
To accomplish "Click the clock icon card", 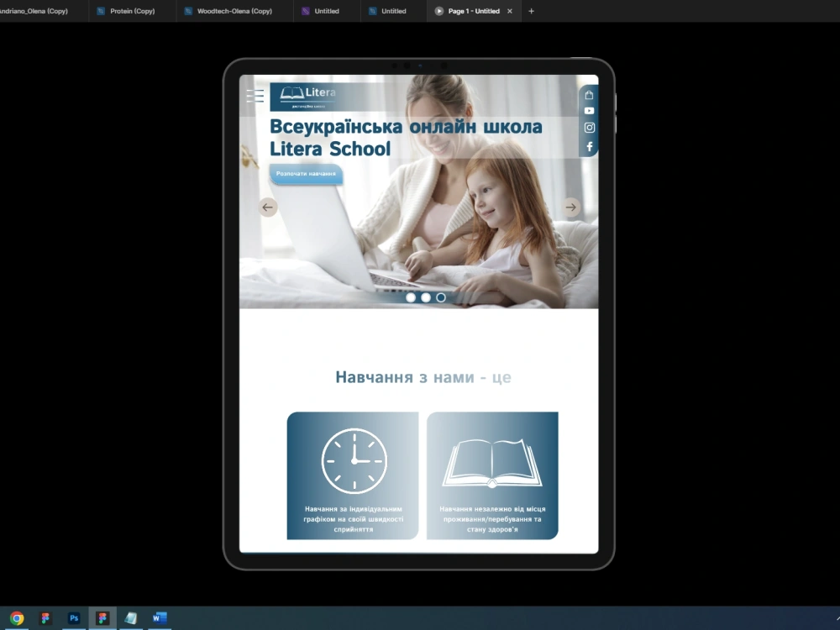I will (x=353, y=475).
